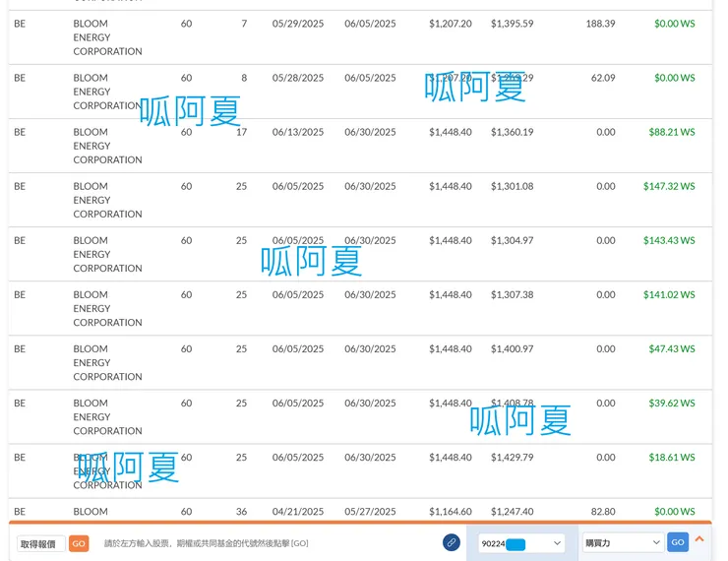Click the green $147.32 WS value

click(669, 186)
